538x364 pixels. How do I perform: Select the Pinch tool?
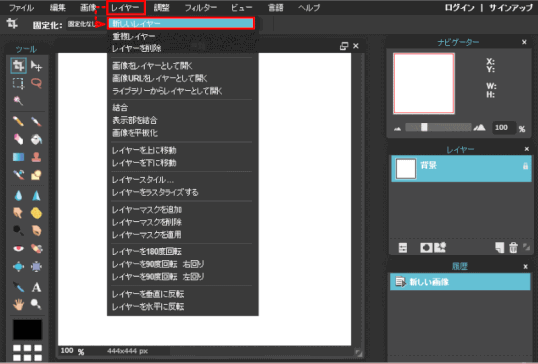coord(36,266)
